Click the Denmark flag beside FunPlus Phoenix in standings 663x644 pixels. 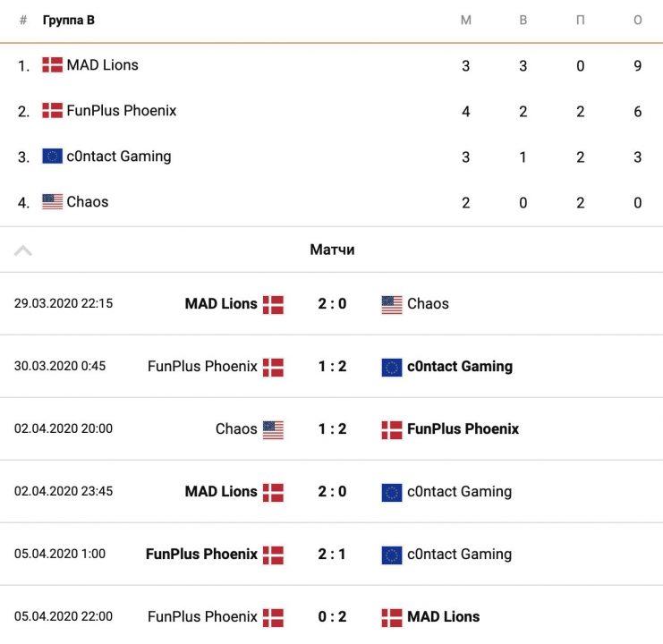[x=52, y=111]
